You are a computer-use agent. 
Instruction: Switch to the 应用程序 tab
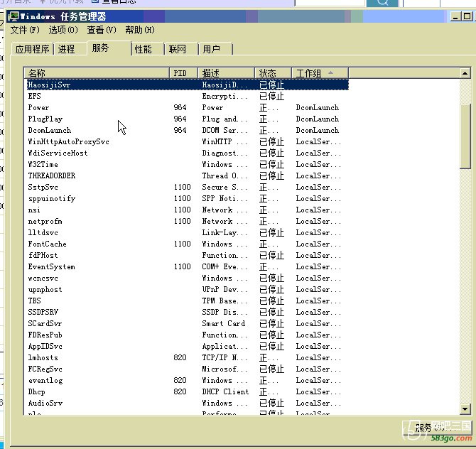[x=33, y=49]
